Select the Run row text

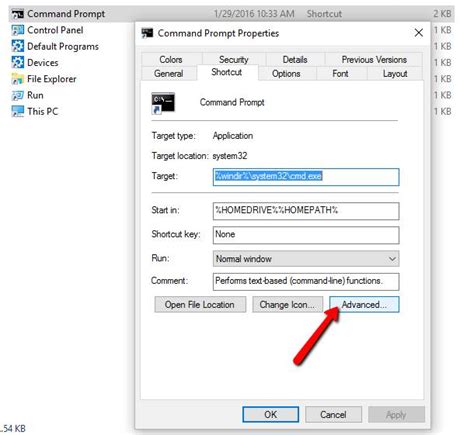(35, 95)
